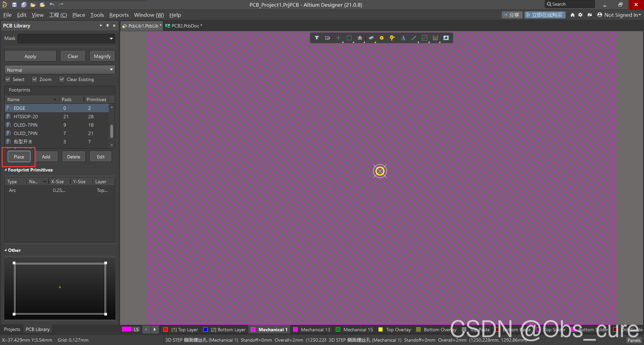The height and width of the screenshot is (345, 644).
Task: Select the Place Via tool
Action: pos(392,38)
